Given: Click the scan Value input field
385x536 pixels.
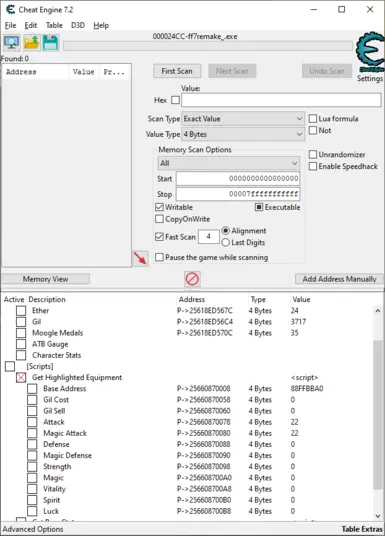Looking at the screenshot, I should pyautogui.click(x=281, y=100).
